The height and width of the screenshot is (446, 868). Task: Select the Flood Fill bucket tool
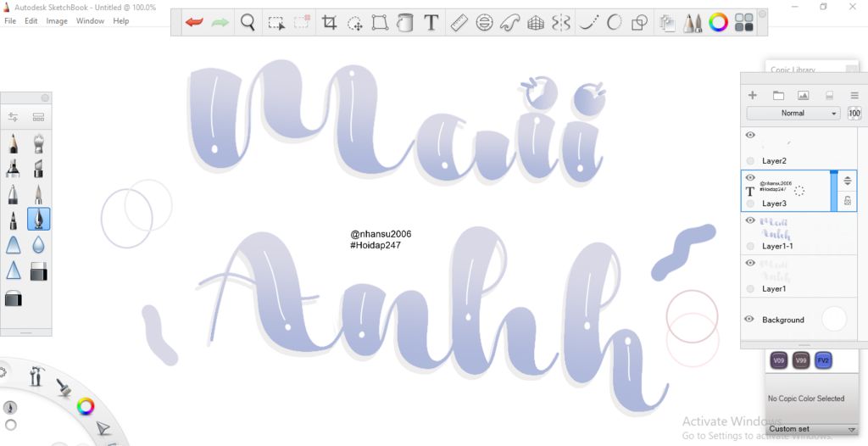click(x=405, y=23)
